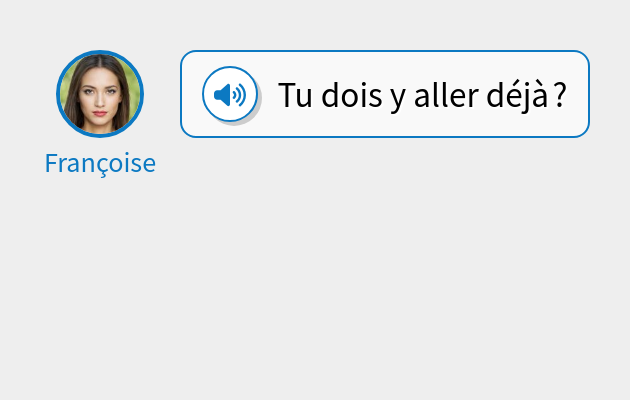Click the speech bubble's blue border
Image resolution: width=630 pixels, height=400 pixels.
pyautogui.click(x=385, y=51)
